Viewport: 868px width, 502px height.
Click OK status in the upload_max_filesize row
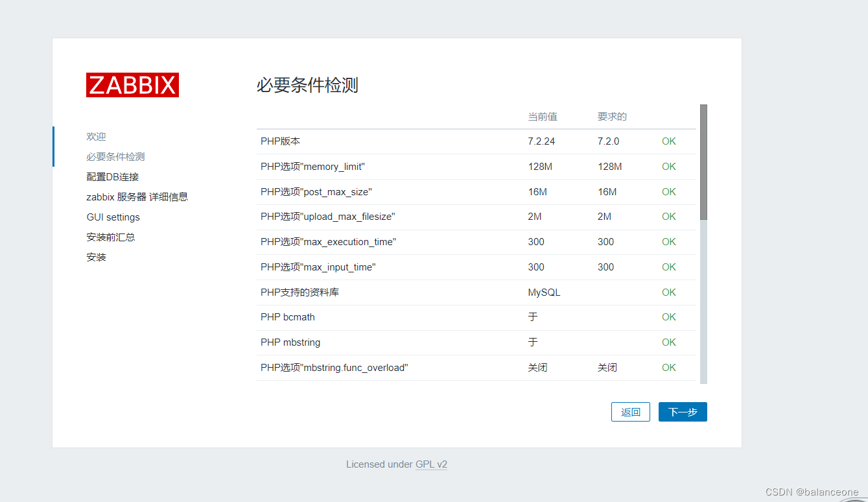669,217
